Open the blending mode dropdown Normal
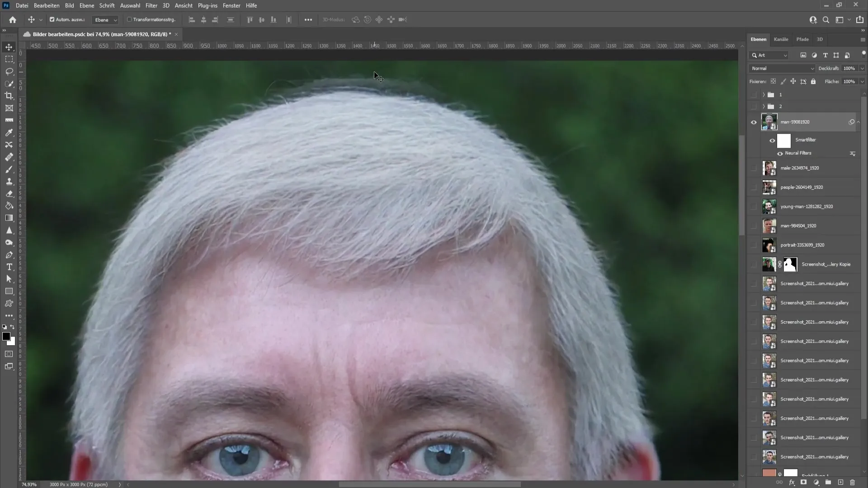 click(782, 68)
